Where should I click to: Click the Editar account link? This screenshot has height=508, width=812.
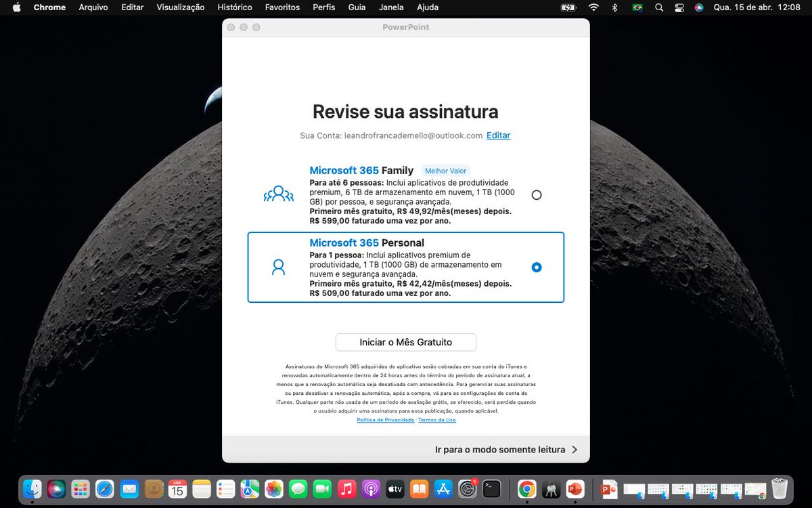point(499,135)
